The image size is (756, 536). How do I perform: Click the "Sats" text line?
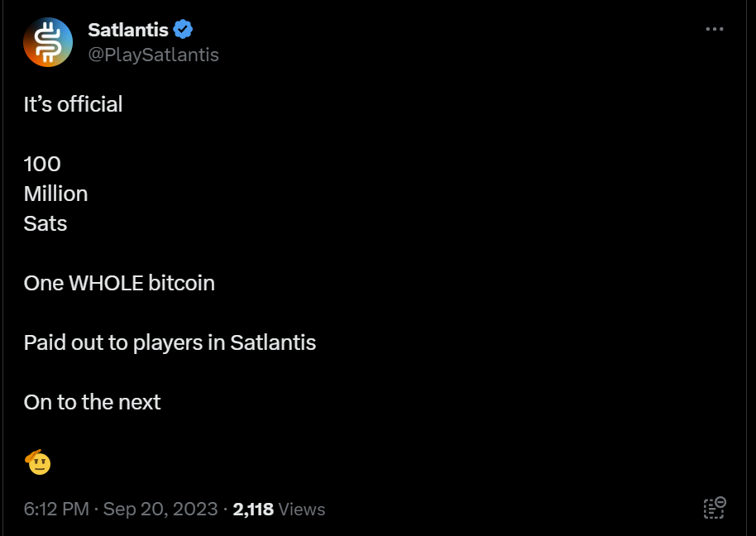click(x=45, y=223)
